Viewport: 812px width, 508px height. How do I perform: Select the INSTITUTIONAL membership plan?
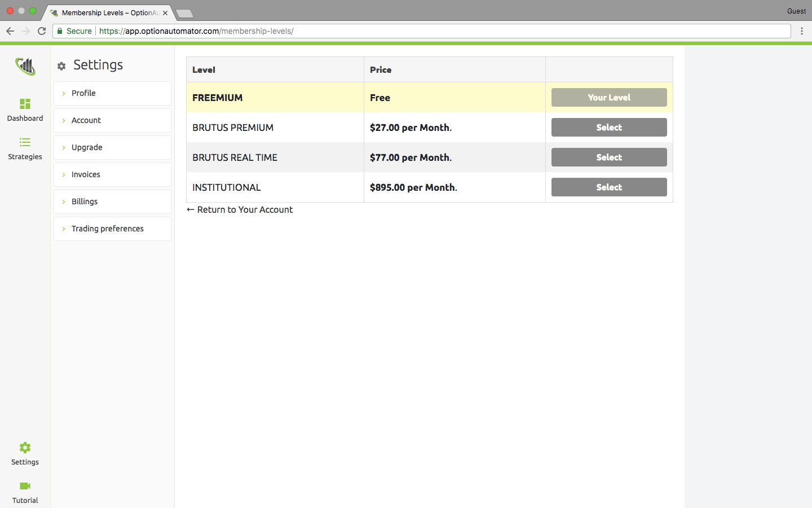tap(609, 187)
